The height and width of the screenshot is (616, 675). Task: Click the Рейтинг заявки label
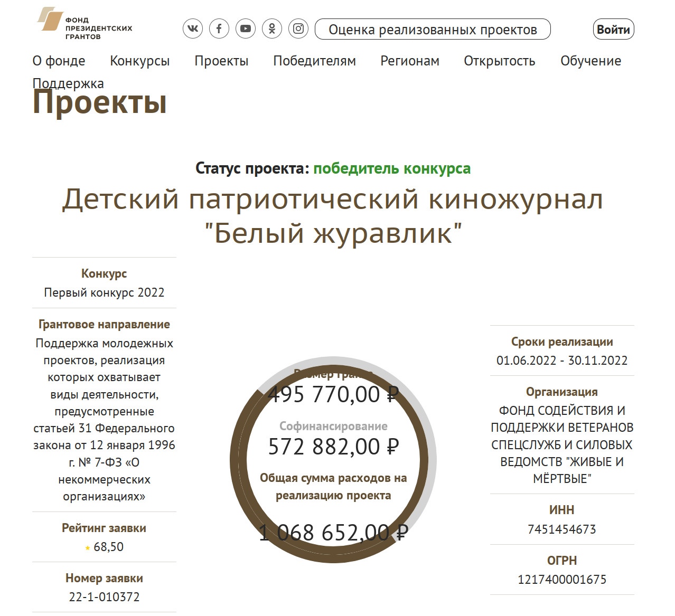coord(104,528)
